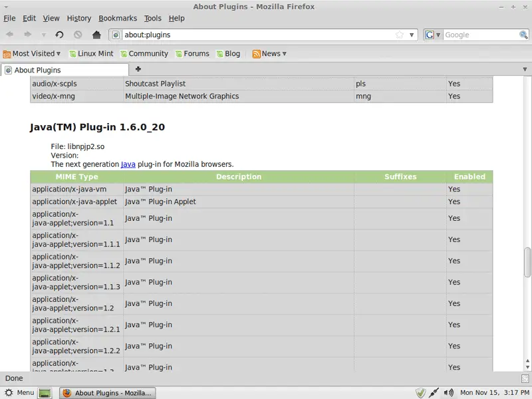Click the Stop loading button
Screen dimensions: 532x399
78,35
